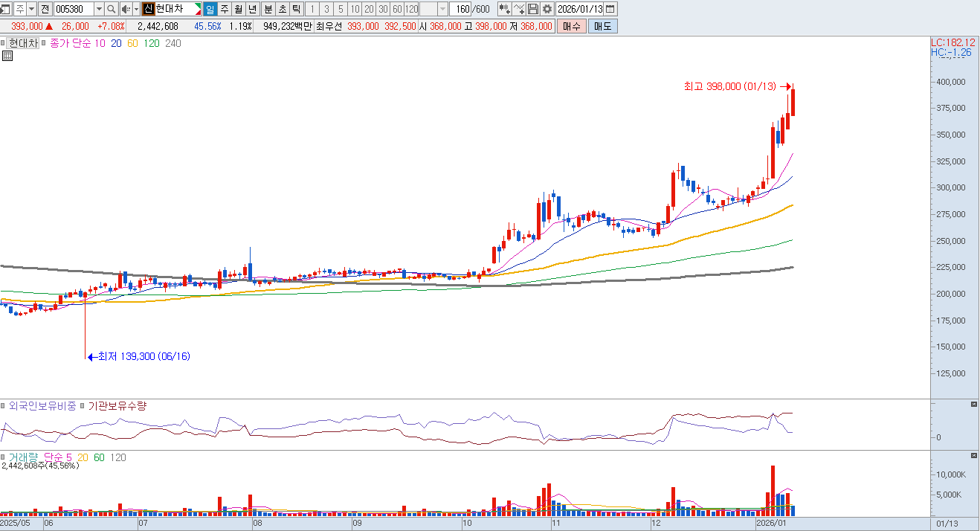Image resolution: width=980 pixels, height=531 pixels.
Task: Open the data grid icon below 현대차 label
Action: (x=7, y=56)
